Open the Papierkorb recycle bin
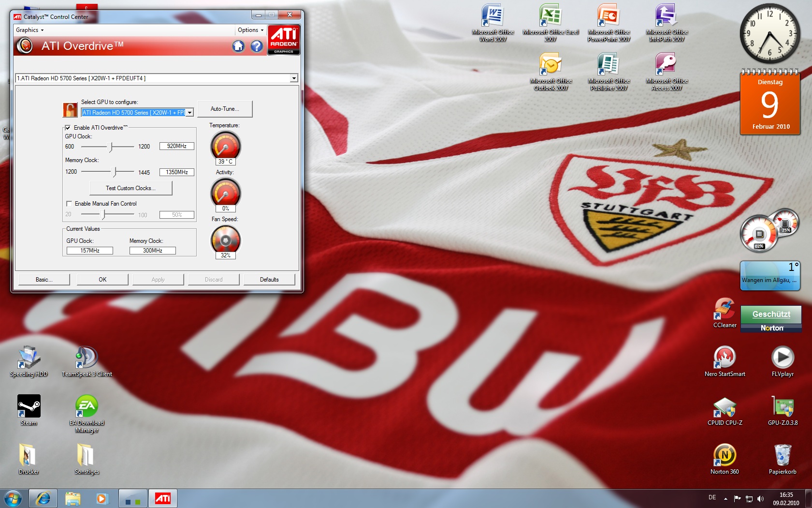812x508 pixels. coord(783,459)
